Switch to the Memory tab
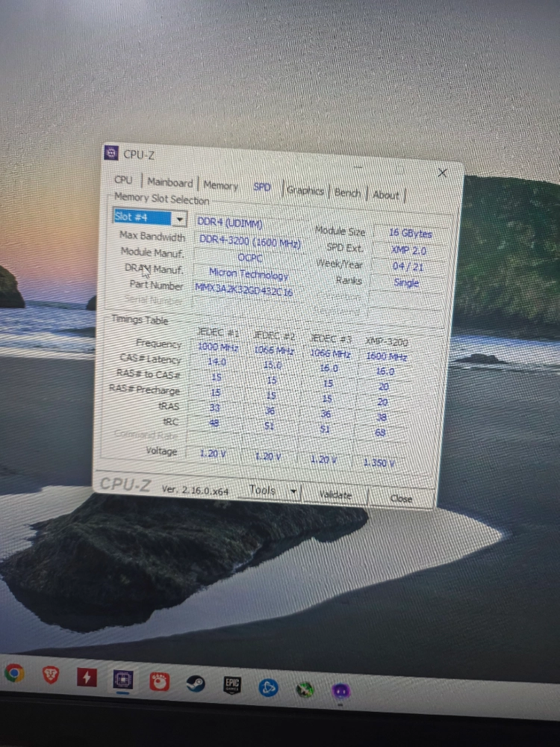Image resolution: width=560 pixels, height=747 pixels. click(x=220, y=185)
